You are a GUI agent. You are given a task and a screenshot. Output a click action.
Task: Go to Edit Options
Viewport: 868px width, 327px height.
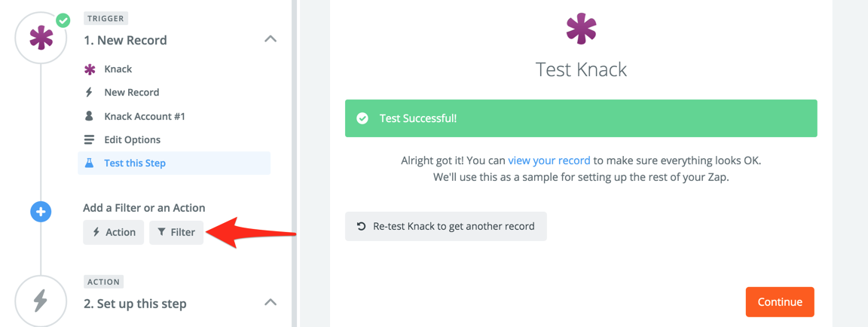tap(132, 139)
